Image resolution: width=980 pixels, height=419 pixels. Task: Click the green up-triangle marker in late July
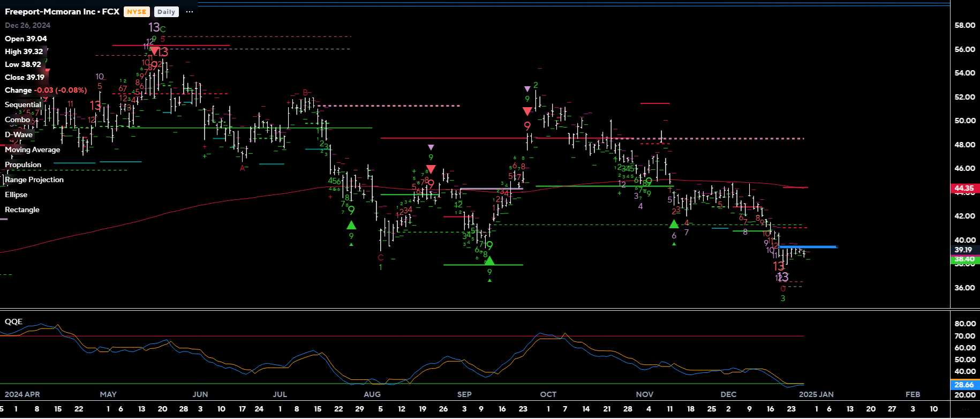coord(351,225)
